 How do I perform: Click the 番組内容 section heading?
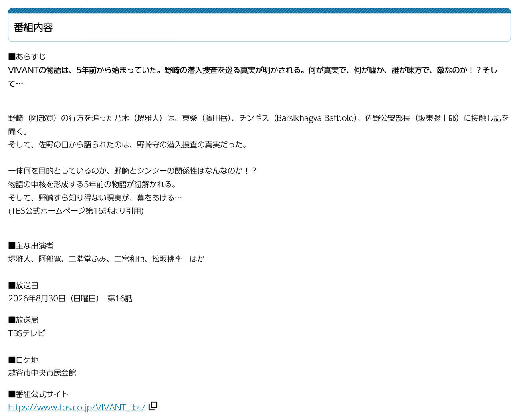33,28
